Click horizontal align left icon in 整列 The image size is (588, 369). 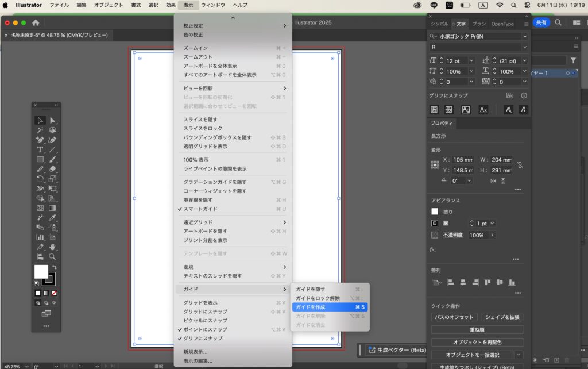click(451, 282)
